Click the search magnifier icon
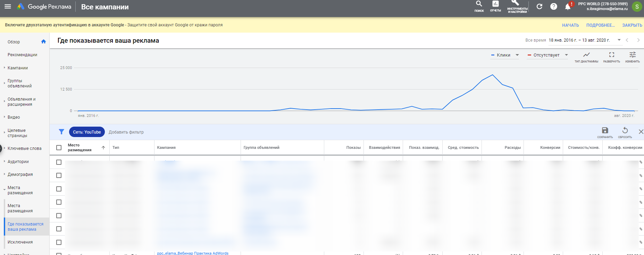 pos(479,4)
